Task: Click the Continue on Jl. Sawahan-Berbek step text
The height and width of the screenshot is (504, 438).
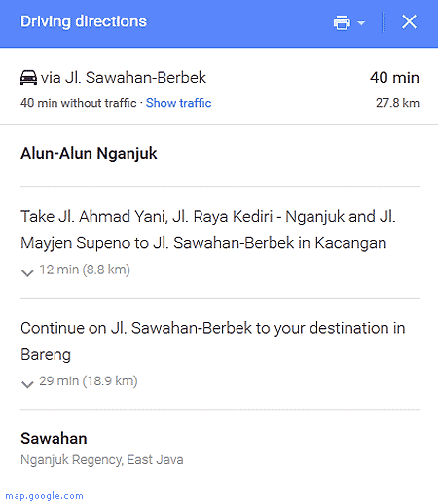Action: (213, 341)
